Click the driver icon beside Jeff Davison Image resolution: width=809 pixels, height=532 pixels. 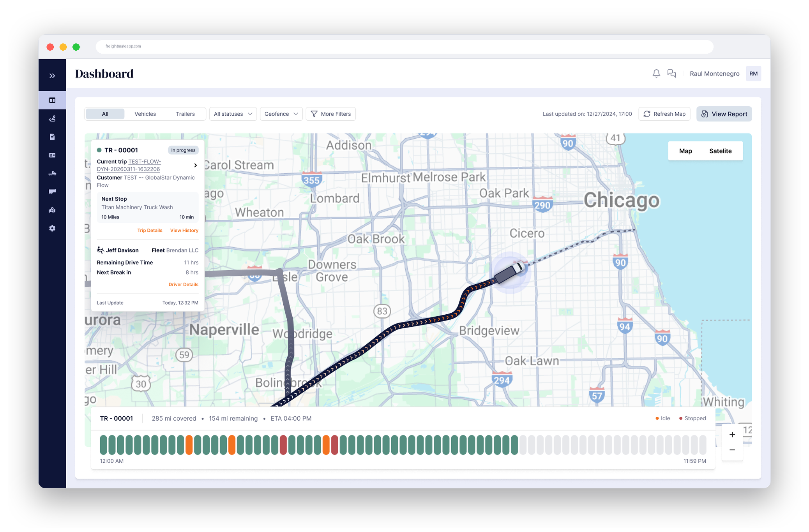(100, 250)
